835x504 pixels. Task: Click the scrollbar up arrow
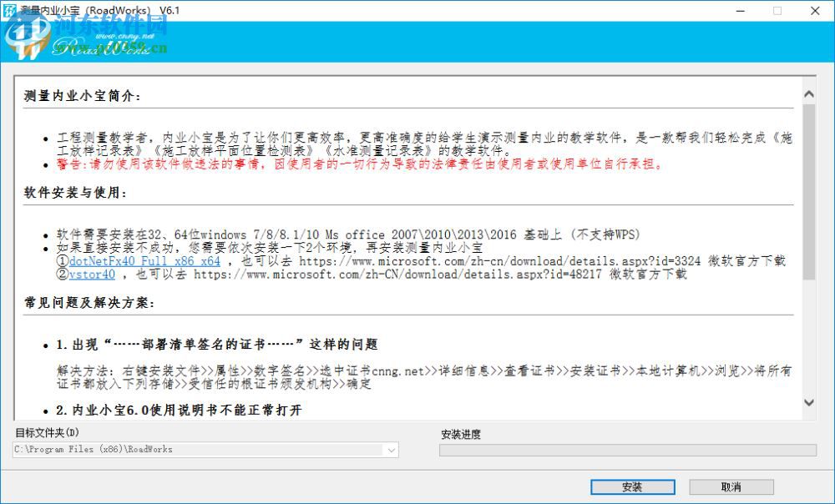(x=809, y=94)
